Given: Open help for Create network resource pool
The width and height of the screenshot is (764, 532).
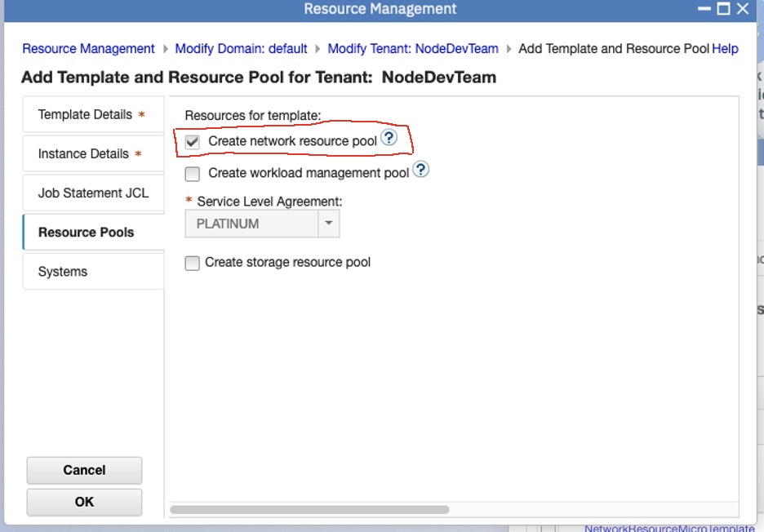Looking at the screenshot, I should pyautogui.click(x=389, y=139).
